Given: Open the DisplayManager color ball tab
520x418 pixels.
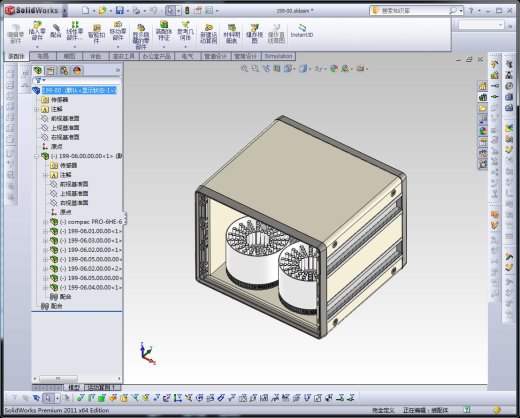Looking at the screenshot, I should pyautogui.click(x=77, y=71).
